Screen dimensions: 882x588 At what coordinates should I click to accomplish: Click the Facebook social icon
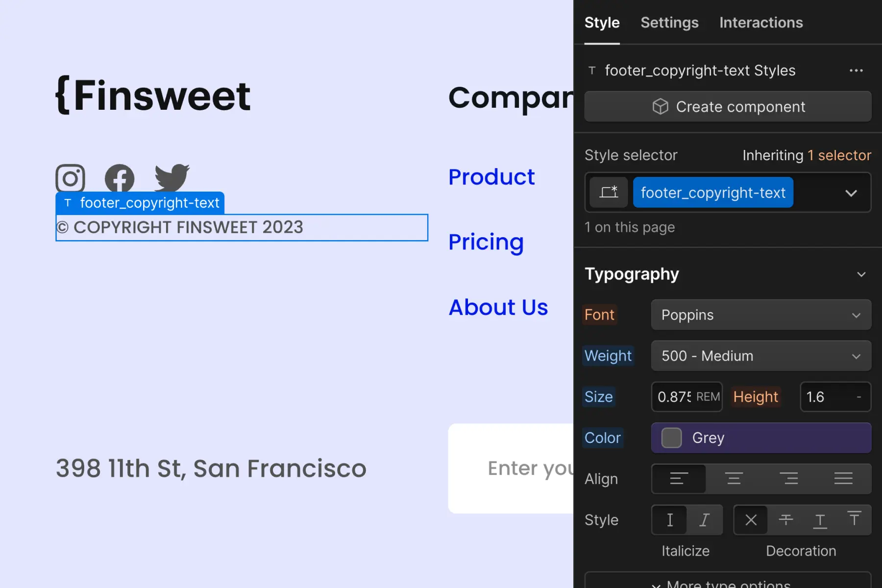click(120, 178)
